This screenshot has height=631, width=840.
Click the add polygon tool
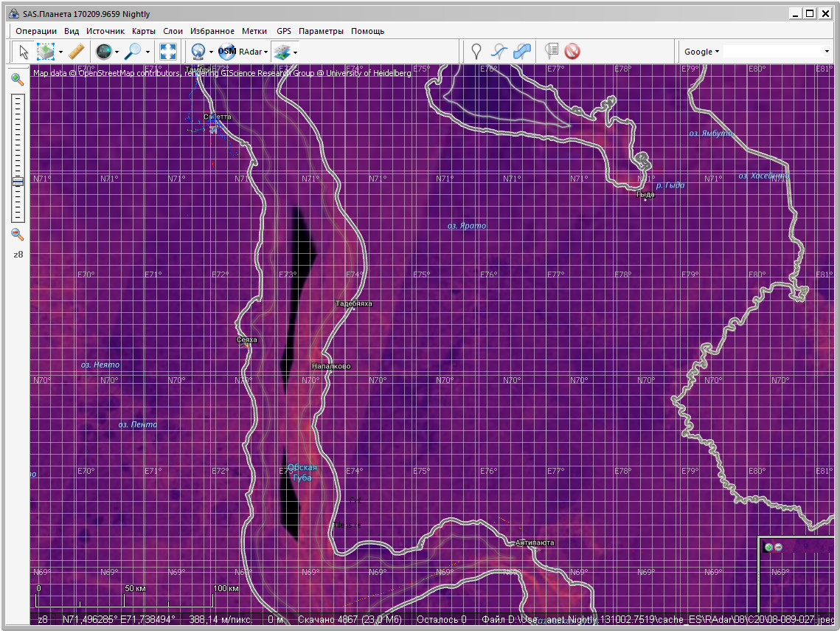tap(522, 52)
